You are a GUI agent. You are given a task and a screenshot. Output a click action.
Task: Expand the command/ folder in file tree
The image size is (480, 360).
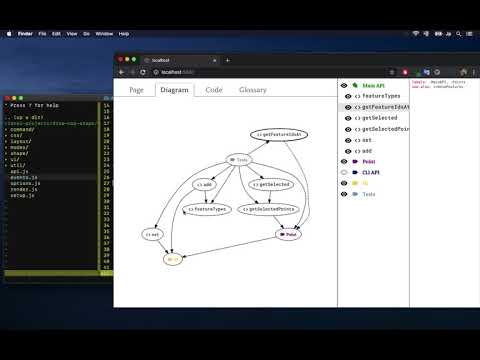22,129
